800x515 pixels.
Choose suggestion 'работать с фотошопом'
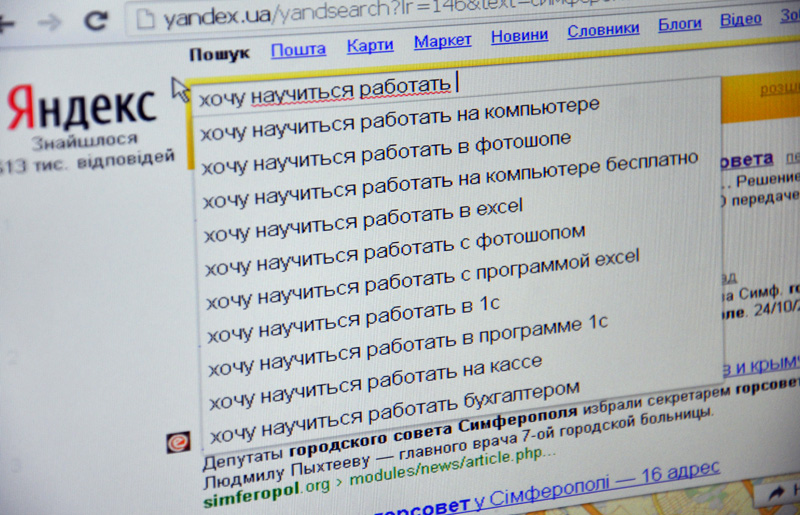395,249
